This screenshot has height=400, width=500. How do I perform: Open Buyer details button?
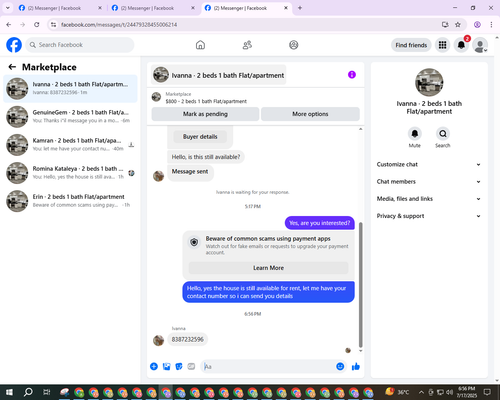pyautogui.click(x=200, y=137)
